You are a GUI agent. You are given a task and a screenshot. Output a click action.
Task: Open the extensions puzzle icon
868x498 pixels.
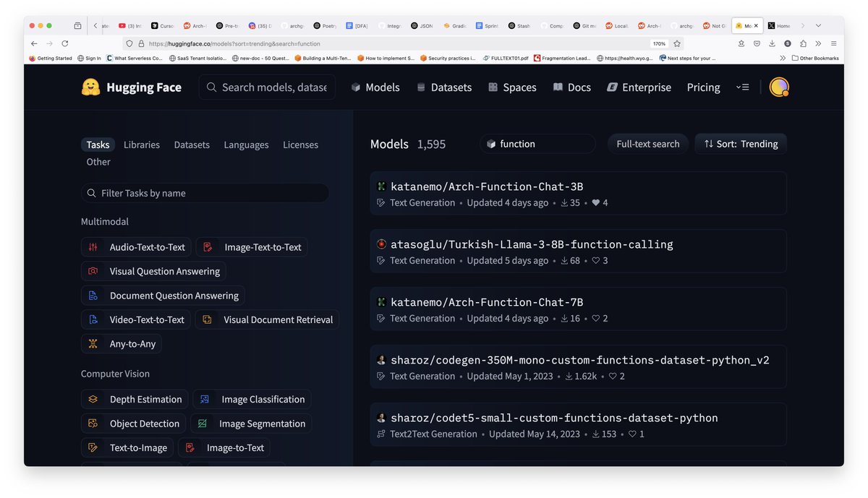(803, 43)
